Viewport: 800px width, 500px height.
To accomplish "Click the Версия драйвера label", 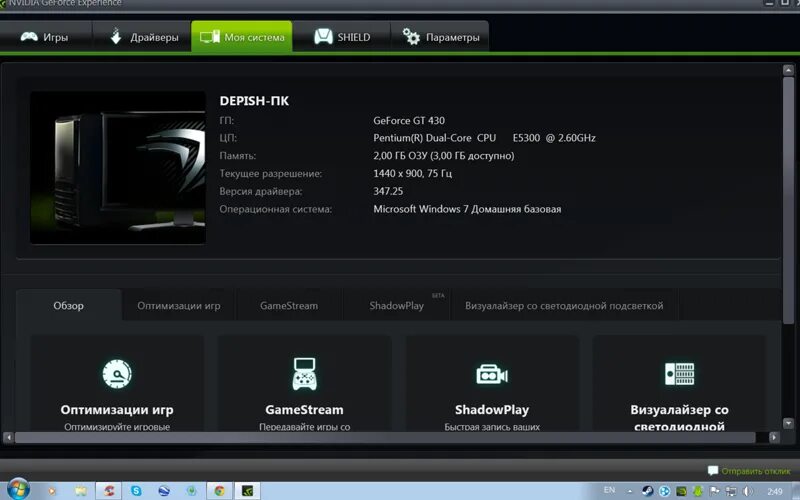I will click(261, 191).
